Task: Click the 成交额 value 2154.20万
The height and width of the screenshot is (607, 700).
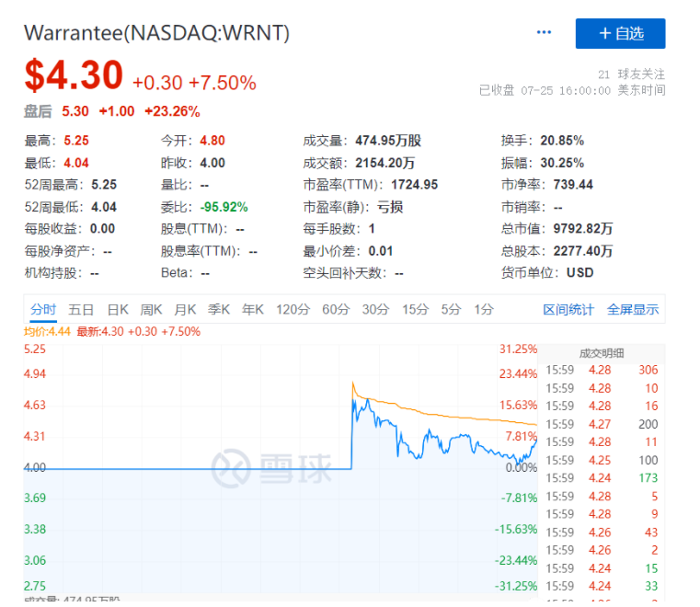Action: coord(385,163)
